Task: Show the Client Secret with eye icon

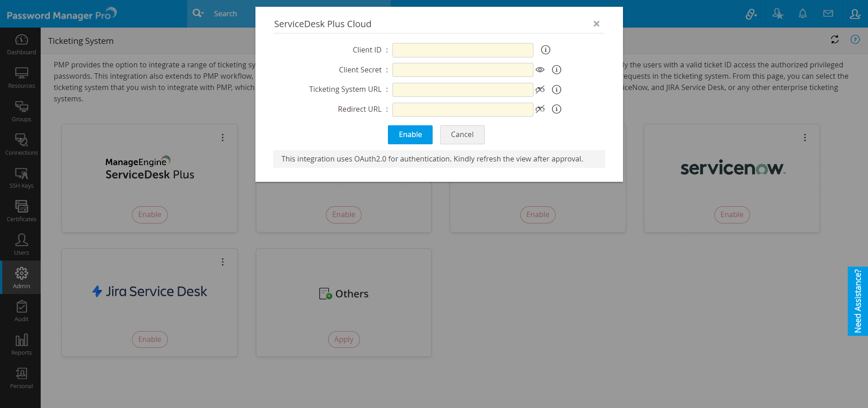Action: coord(540,70)
